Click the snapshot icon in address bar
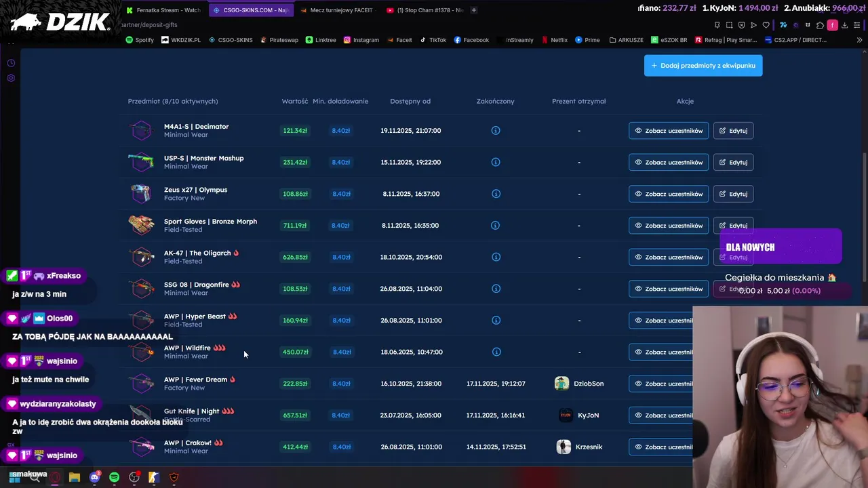Screen dimensions: 868x488 [x=729, y=25]
